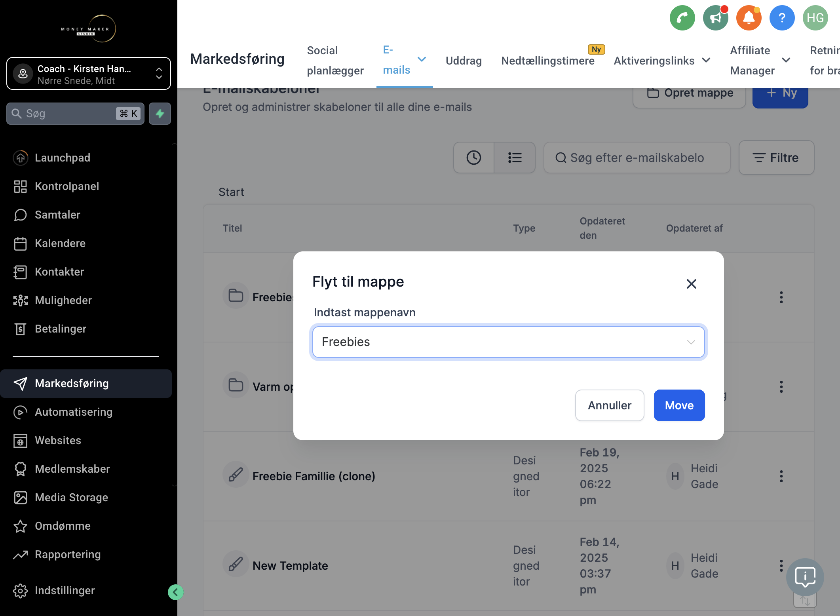Click the Søg sidebar search field
The height and width of the screenshot is (616, 840).
coord(75,114)
